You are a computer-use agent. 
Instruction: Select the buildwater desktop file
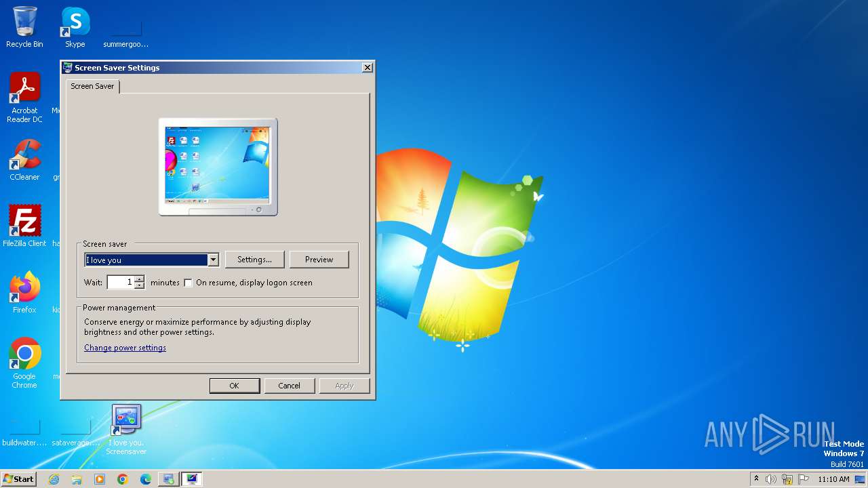pyautogui.click(x=24, y=434)
